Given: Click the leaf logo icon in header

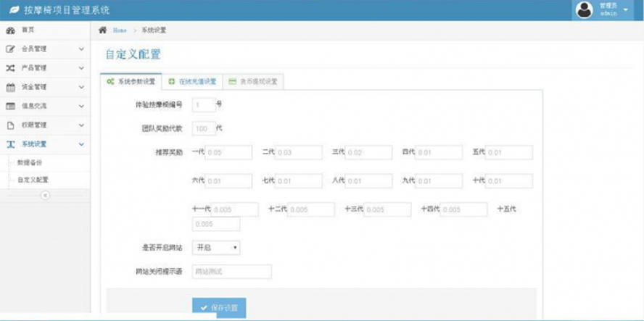Looking at the screenshot, I should pyautogui.click(x=14, y=10).
